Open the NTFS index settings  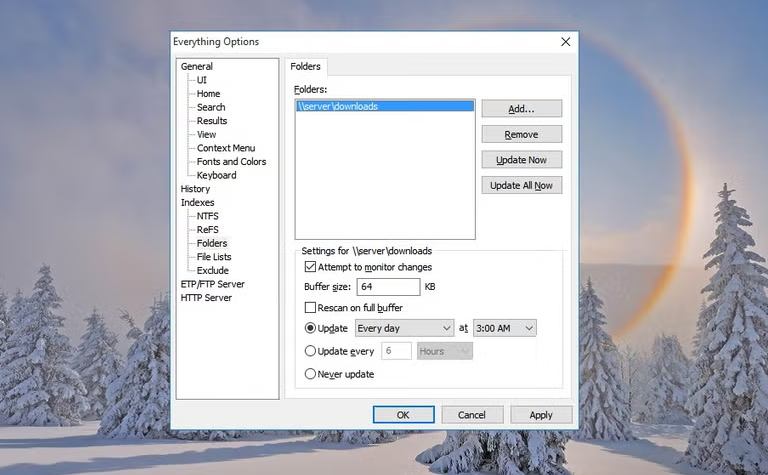click(x=208, y=216)
